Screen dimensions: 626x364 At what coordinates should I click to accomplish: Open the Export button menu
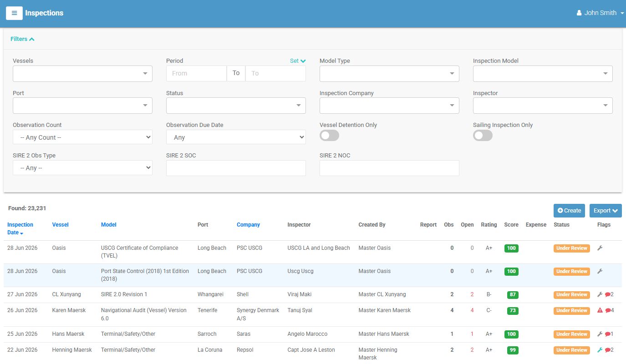pos(606,211)
